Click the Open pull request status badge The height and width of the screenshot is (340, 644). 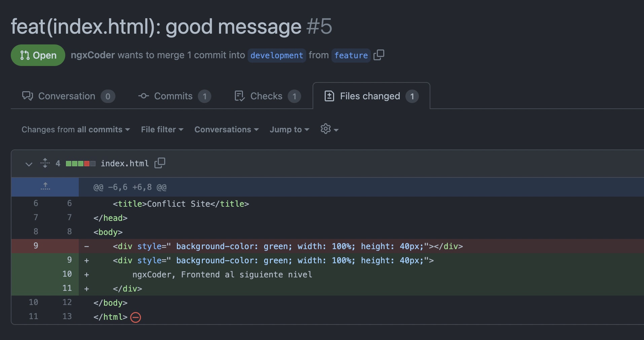point(38,55)
